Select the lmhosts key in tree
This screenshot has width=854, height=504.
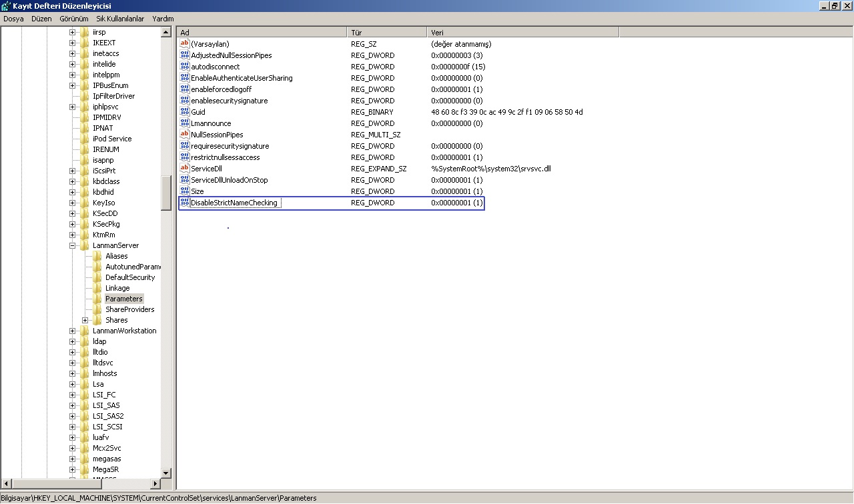tap(105, 373)
